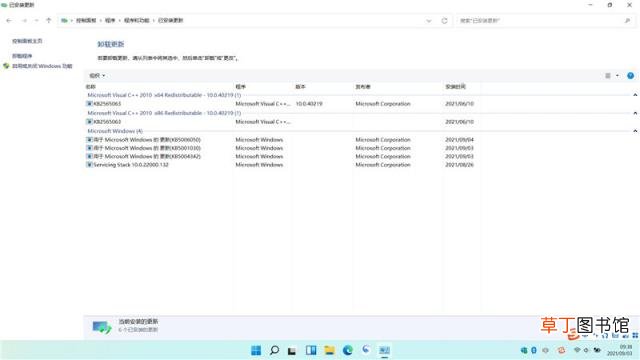Image resolution: width=640 pixels, height=360 pixels.
Task: Expand the address bar history dropdown
Action: tap(429, 21)
